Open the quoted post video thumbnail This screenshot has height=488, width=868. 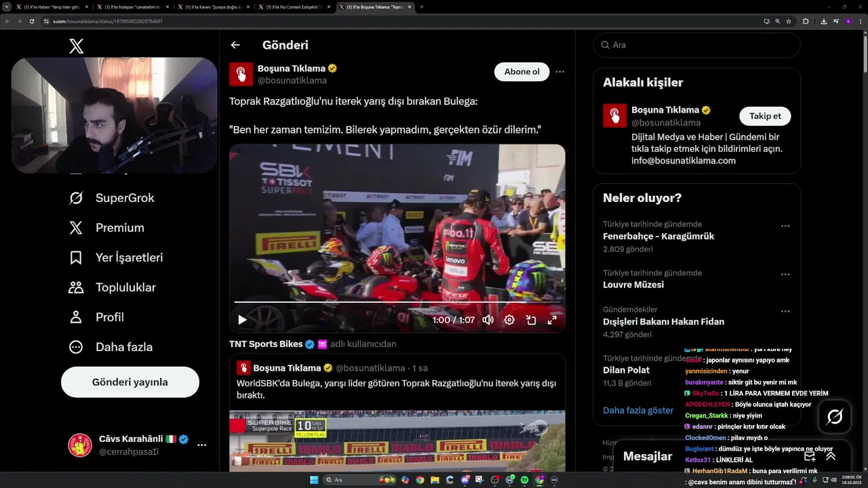click(x=397, y=441)
